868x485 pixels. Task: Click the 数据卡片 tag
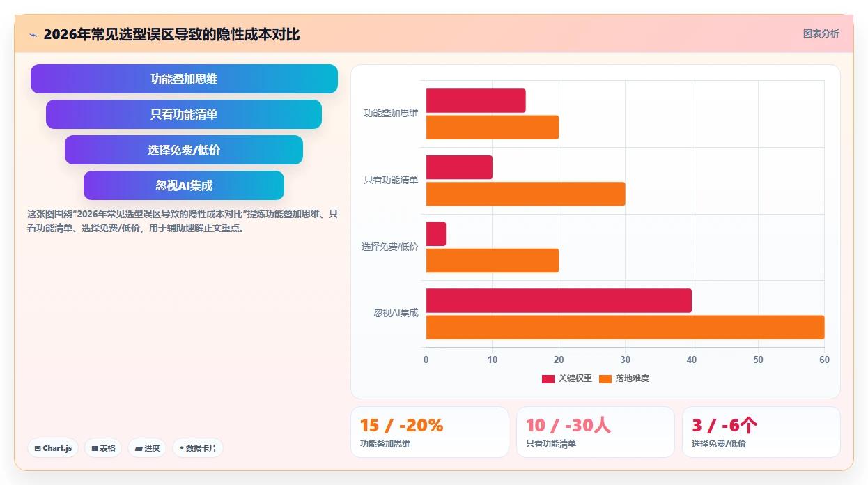coord(198,448)
